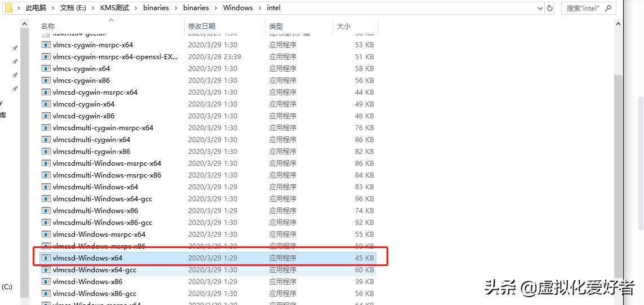Select the vlmcsd-Windows-x86-gcc file name
644x305 pixels.
(x=95, y=294)
